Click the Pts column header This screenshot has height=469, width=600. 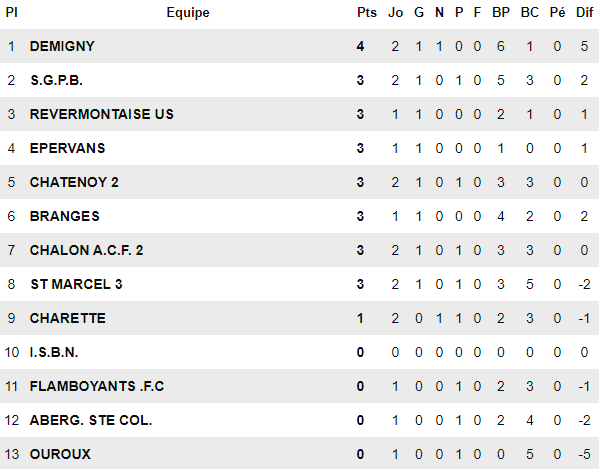tap(366, 12)
